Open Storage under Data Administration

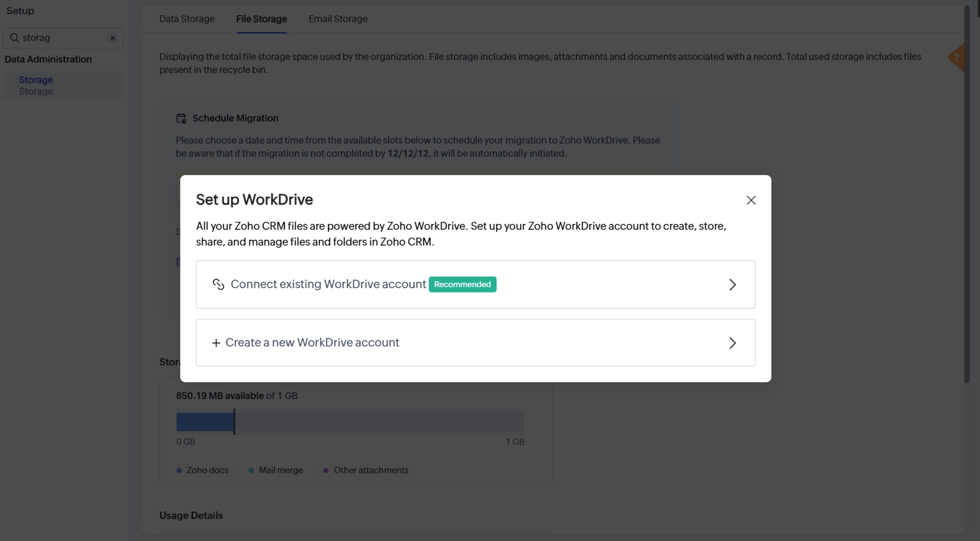point(36,80)
